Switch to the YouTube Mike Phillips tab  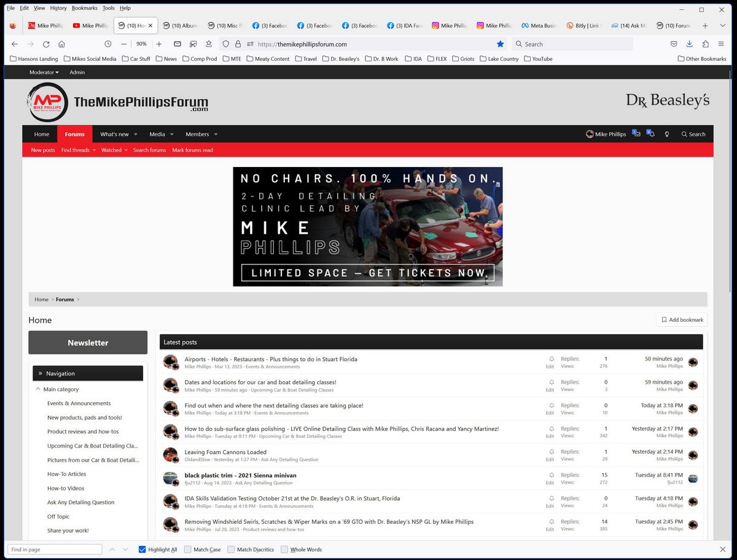tap(90, 26)
